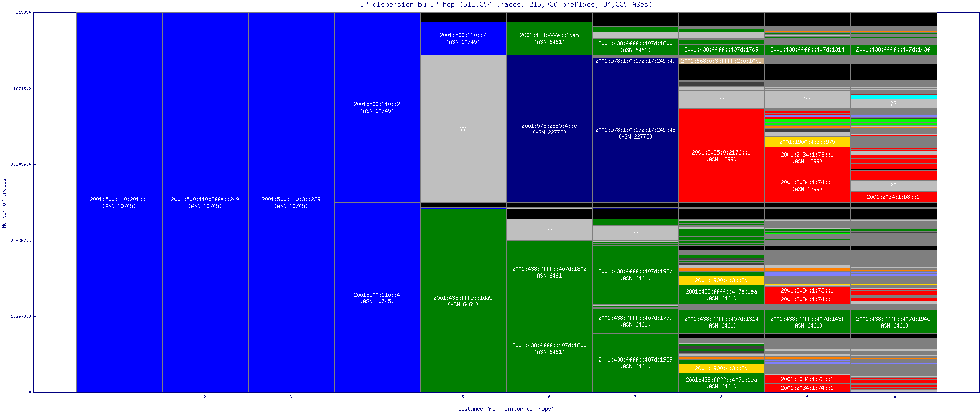Select the hop 8 block 2001:438:ffff::407d:17d9
The width and height of the screenshot is (980, 412).
coord(722,50)
